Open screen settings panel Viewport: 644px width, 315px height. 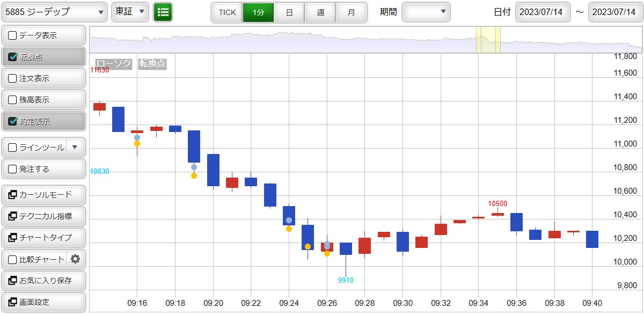coord(44,302)
